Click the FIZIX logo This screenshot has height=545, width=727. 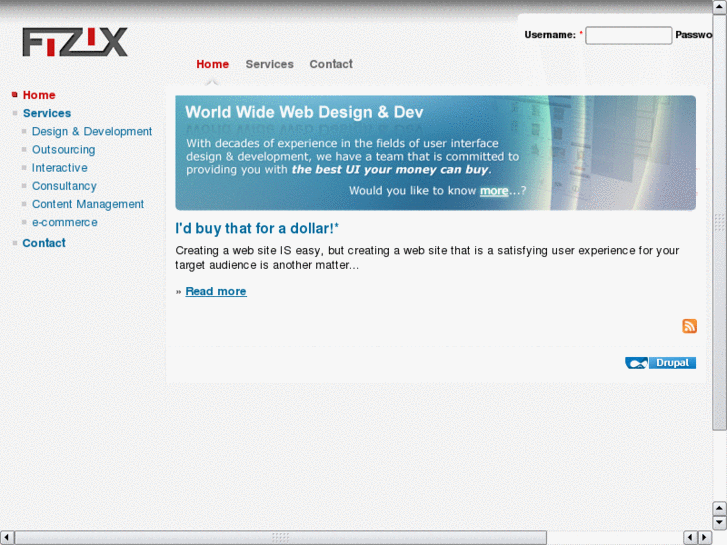[x=75, y=42]
